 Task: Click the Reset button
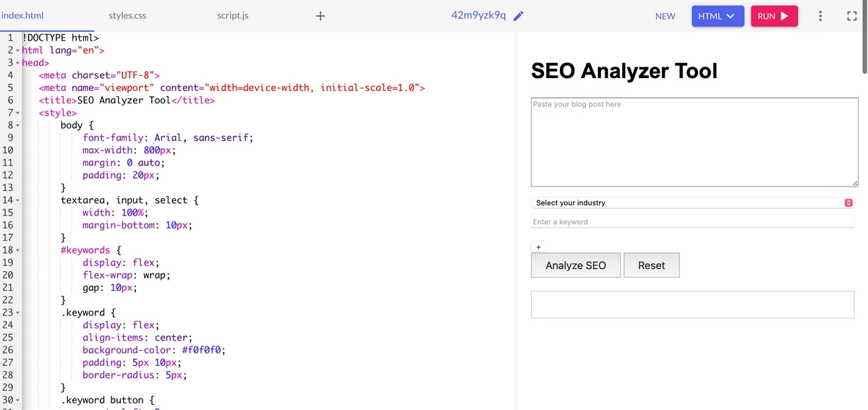[651, 265]
